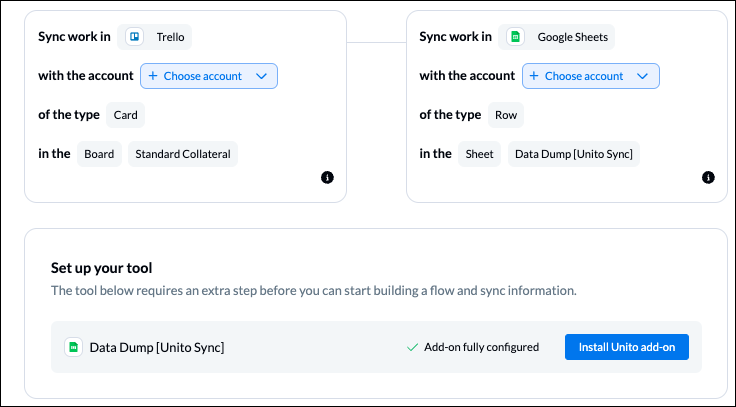
Task: Open info icon in Google Sheets panel
Action: pos(708,177)
